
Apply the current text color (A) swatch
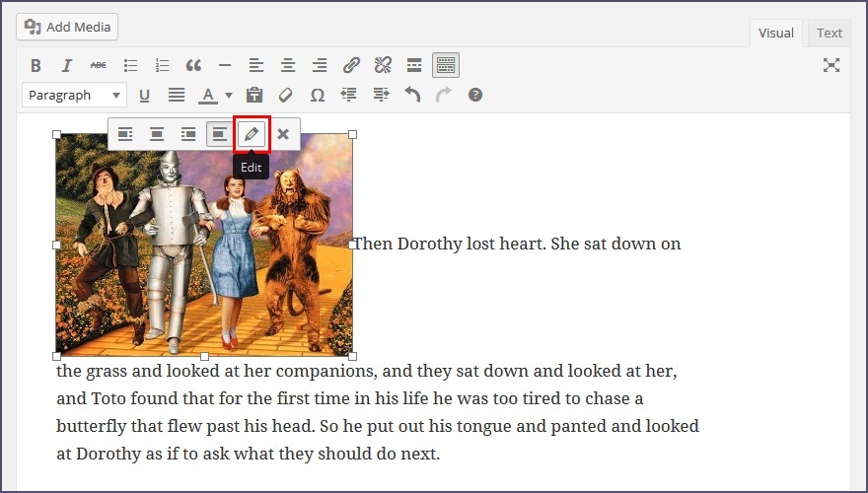click(208, 96)
